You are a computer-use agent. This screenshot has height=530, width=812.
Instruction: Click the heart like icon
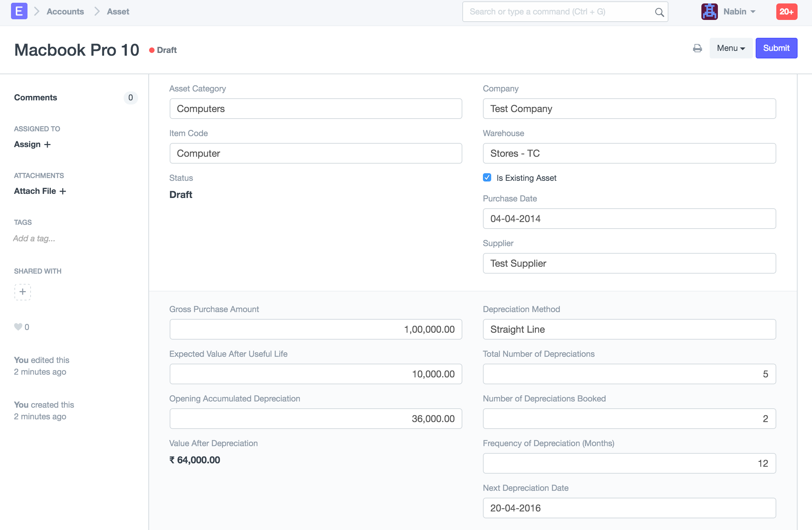point(18,327)
